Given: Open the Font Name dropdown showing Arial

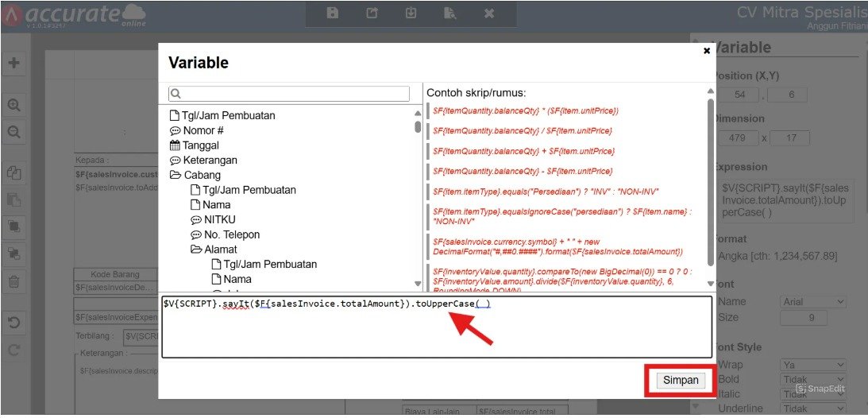Looking at the screenshot, I should pos(813,302).
